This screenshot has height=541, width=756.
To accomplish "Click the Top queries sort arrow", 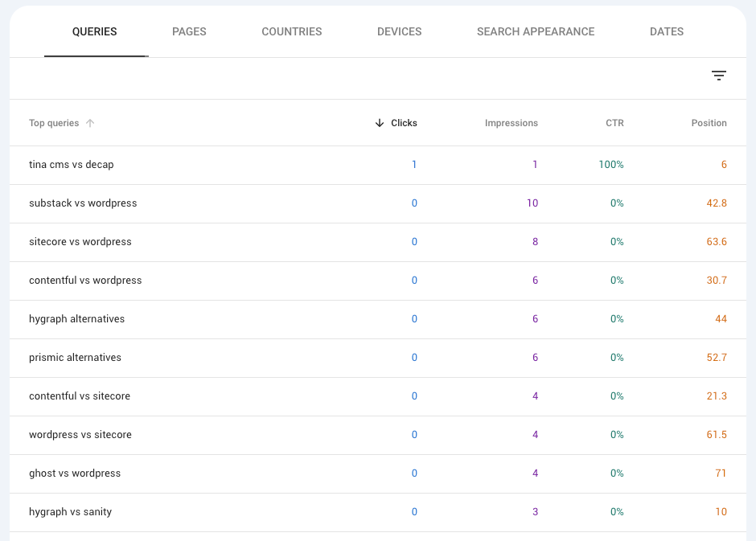I will tap(90, 123).
